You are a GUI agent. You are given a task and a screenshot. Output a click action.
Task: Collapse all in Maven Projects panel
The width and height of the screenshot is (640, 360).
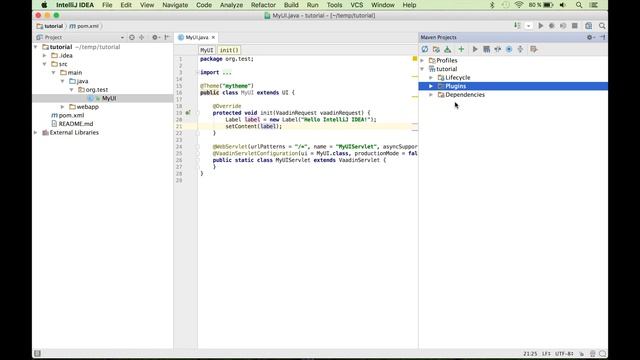tap(520, 49)
